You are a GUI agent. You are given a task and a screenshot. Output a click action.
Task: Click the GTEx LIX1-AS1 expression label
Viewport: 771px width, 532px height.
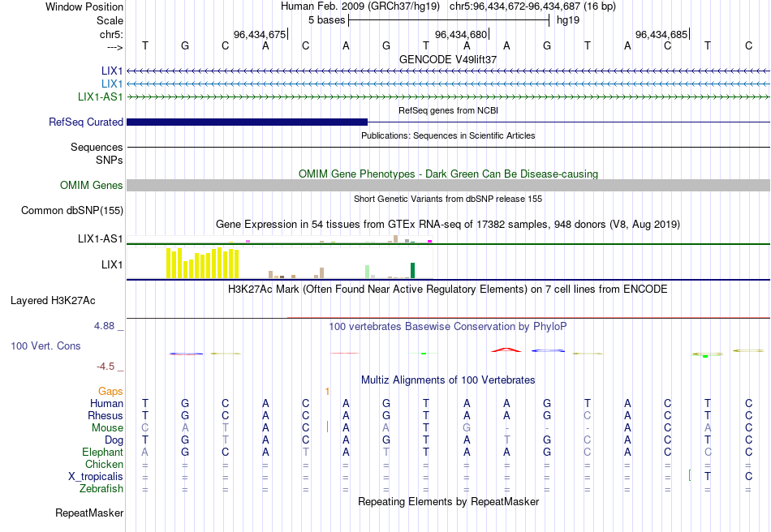pyautogui.click(x=101, y=238)
